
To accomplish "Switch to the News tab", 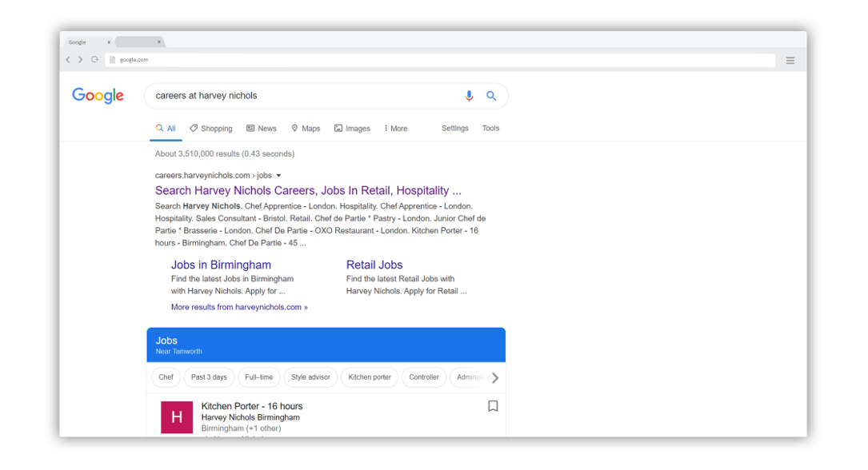I will [x=262, y=128].
